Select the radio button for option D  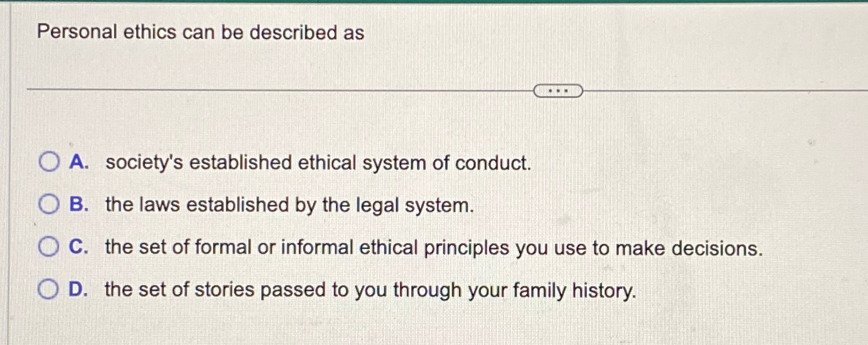click(x=49, y=288)
